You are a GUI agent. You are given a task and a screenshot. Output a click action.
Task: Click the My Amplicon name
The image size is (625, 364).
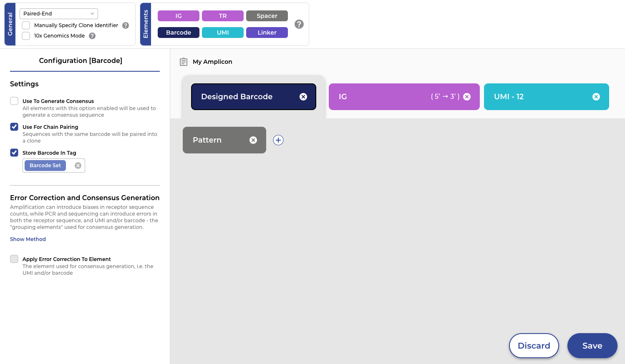coord(212,62)
